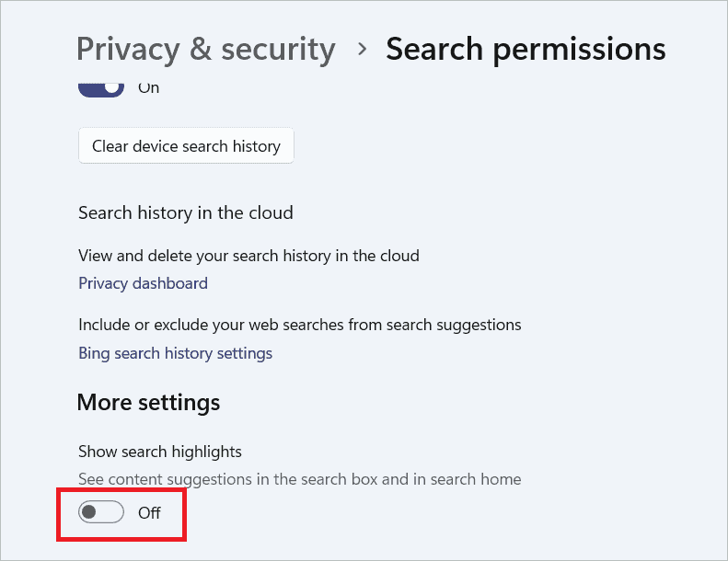Viewport: 728px width, 561px height.
Task: Click the More settings heading
Action: click(x=148, y=402)
